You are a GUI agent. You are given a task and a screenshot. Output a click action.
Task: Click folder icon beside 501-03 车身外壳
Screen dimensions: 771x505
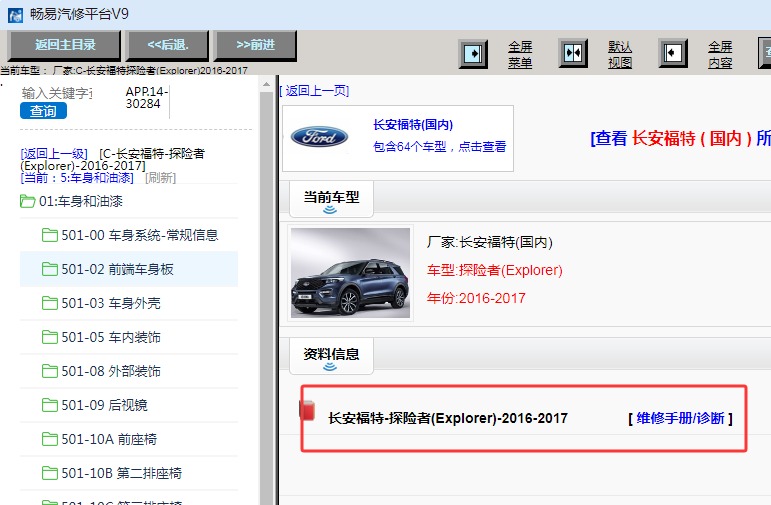click(x=50, y=303)
